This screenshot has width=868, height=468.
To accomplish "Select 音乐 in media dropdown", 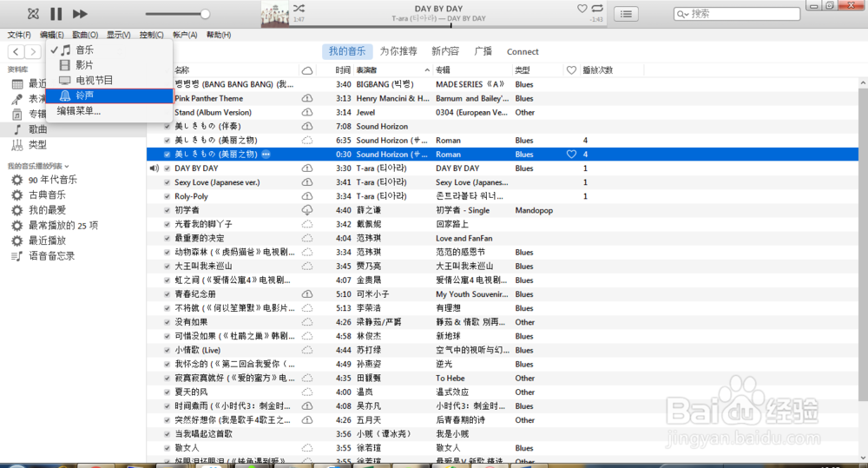I will coord(109,49).
